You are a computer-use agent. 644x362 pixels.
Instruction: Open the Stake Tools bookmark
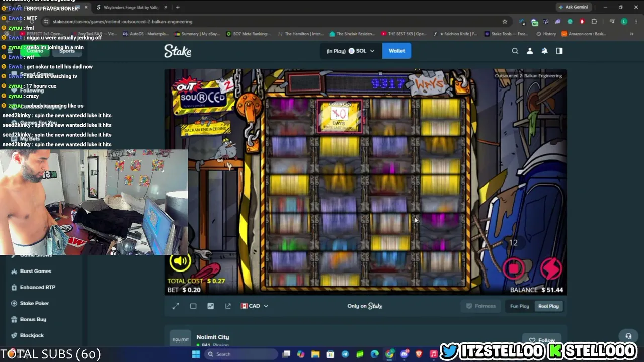pos(506,34)
